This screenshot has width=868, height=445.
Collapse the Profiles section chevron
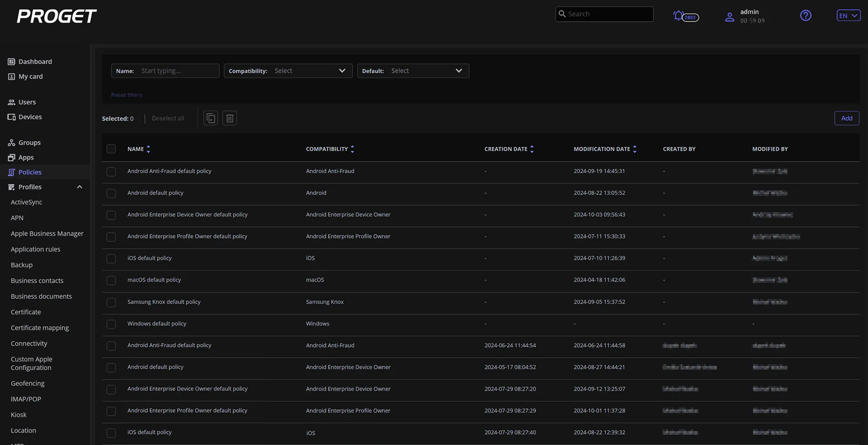[x=79, y=187]
